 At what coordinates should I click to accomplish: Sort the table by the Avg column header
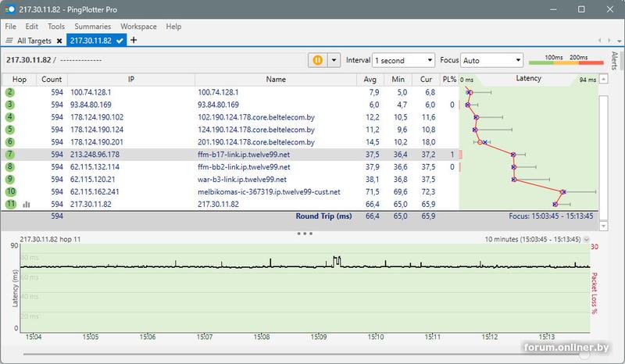click(370, 80)
